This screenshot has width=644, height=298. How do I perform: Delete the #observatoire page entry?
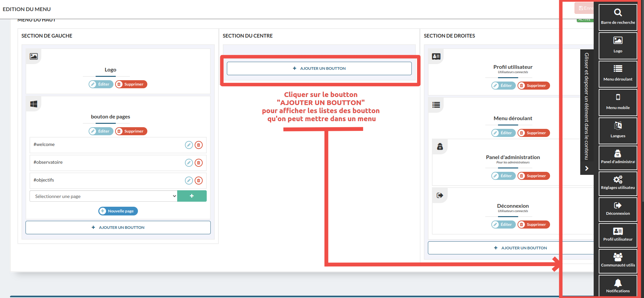coord(199,163)
